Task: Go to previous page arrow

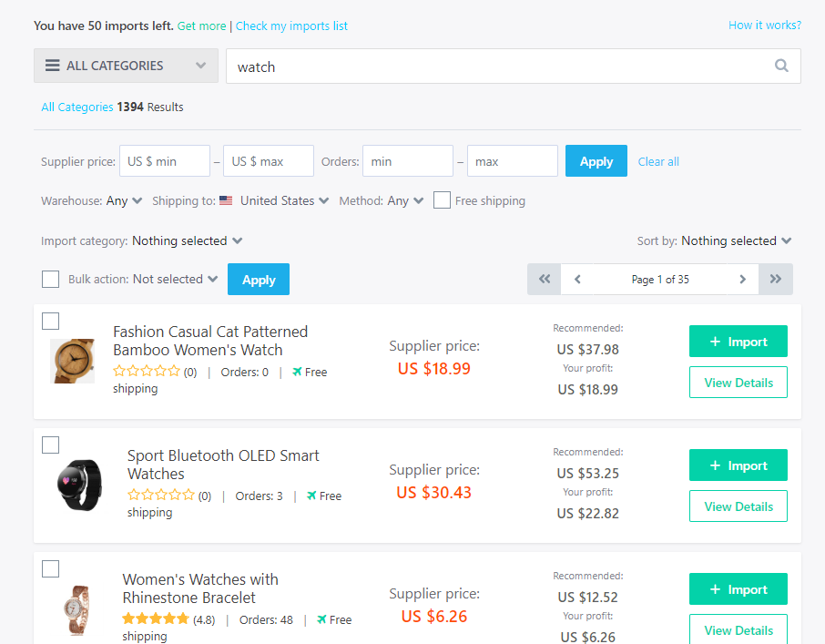Action: pos(577,279)
